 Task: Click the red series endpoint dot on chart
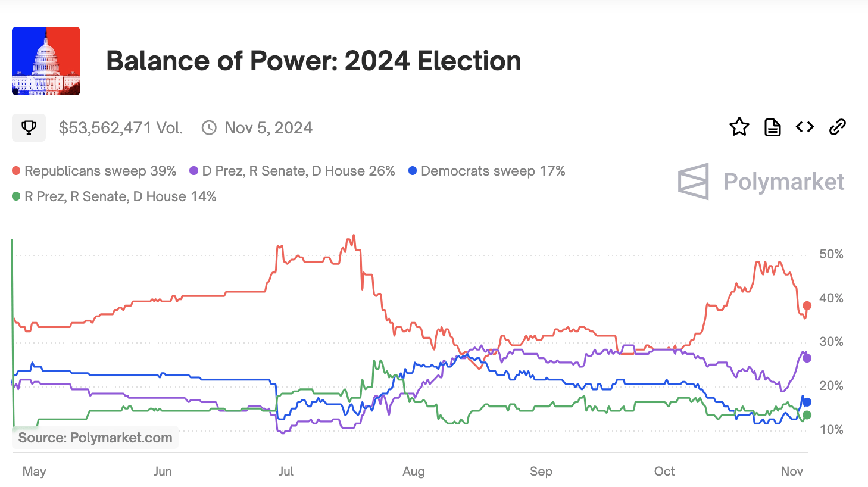[807, 306]
